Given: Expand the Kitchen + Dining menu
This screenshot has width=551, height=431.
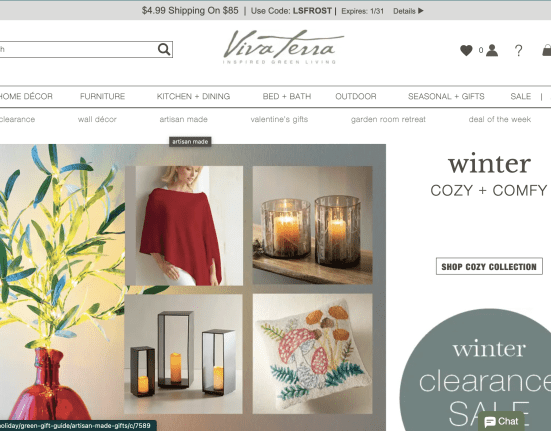Looking at the screenshot, I should coord(193,96).
